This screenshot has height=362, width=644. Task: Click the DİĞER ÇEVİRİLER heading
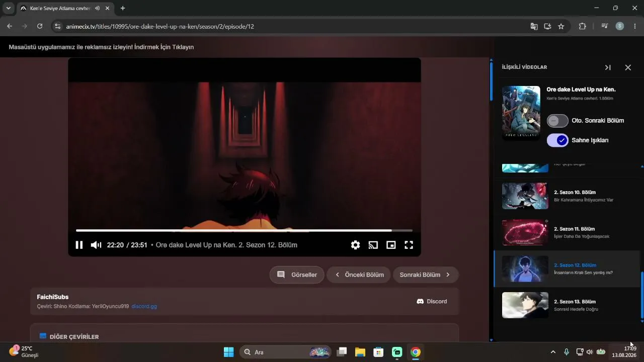click(74, 337)
